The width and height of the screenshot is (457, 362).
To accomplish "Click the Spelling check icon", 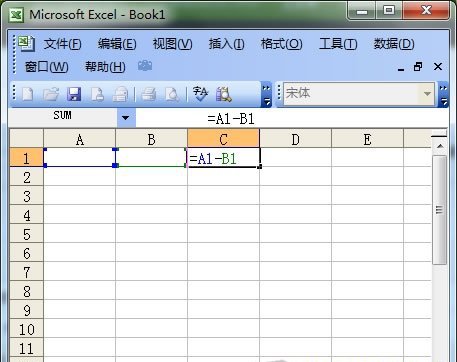I will click(200, 94).
